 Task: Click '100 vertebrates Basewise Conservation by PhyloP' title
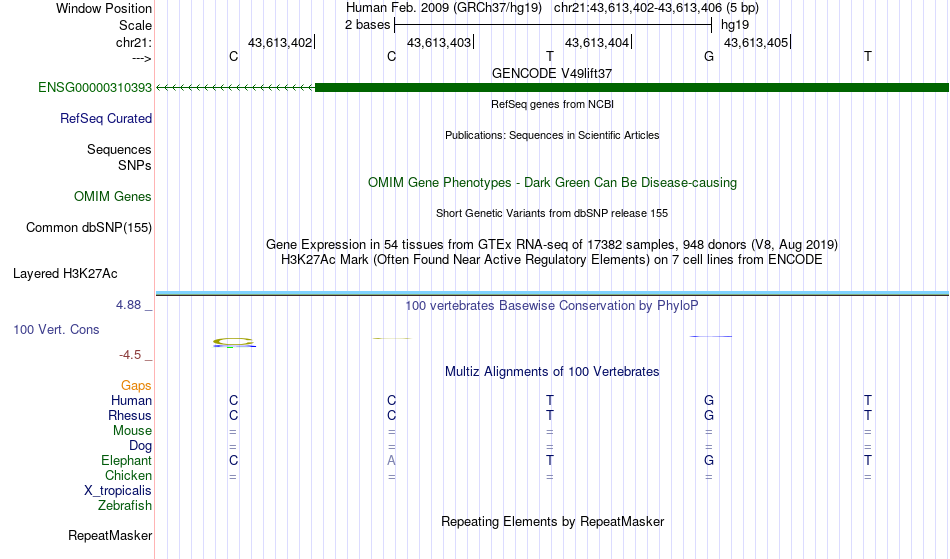pyautogui.click(x=552, y=306)
